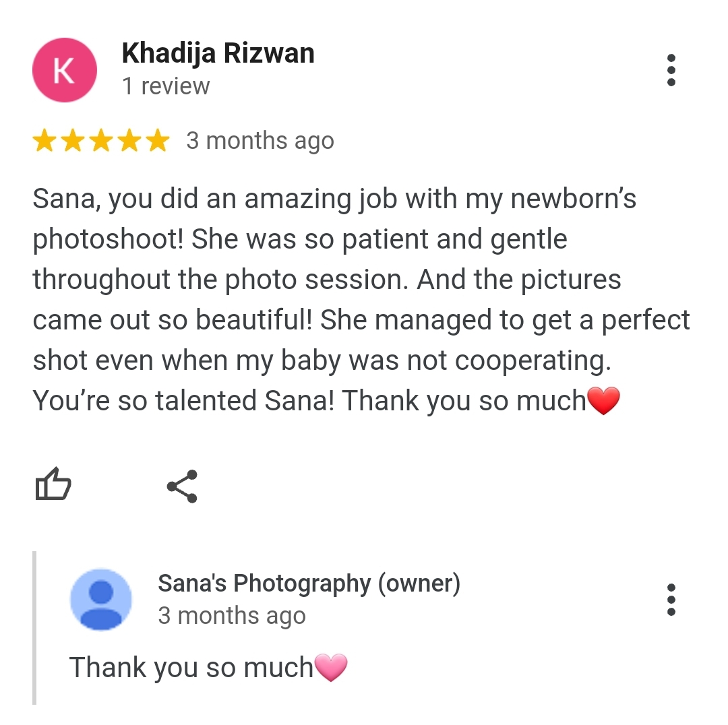Select the fifth yellow rating star
The width and height of the screenshot is (728, 725).
[x=158, y=141]
